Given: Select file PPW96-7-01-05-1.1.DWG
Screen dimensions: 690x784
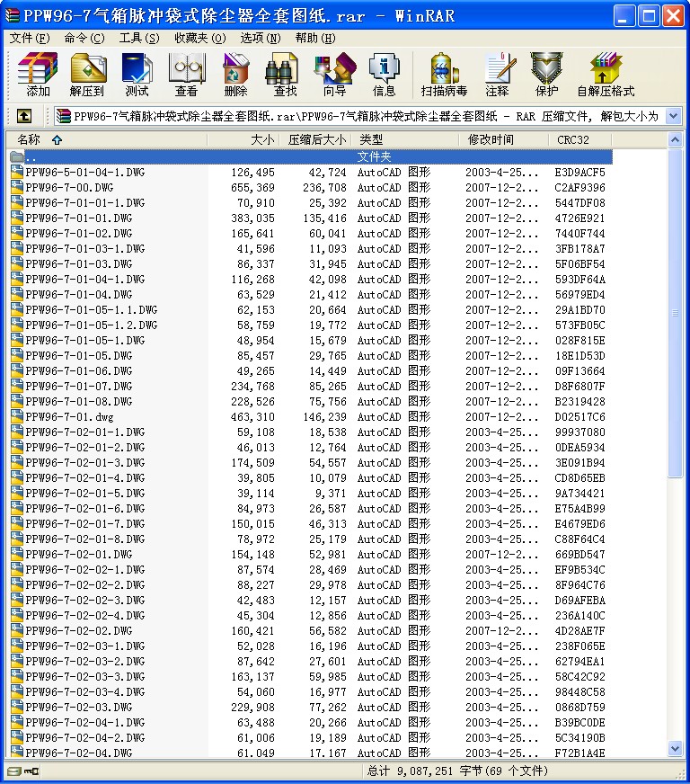Looking at the screenshot, I should (x=92, y=310).
